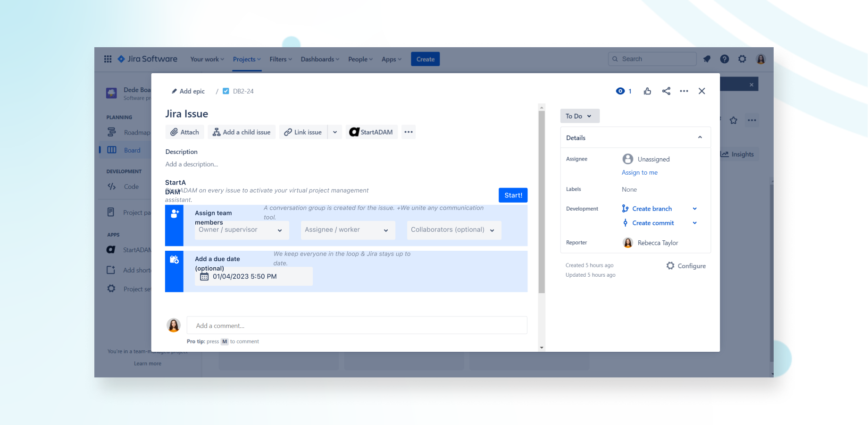Click the Configure gear button
This screenshot has height=425, width=868.
(x=686, y=266)
